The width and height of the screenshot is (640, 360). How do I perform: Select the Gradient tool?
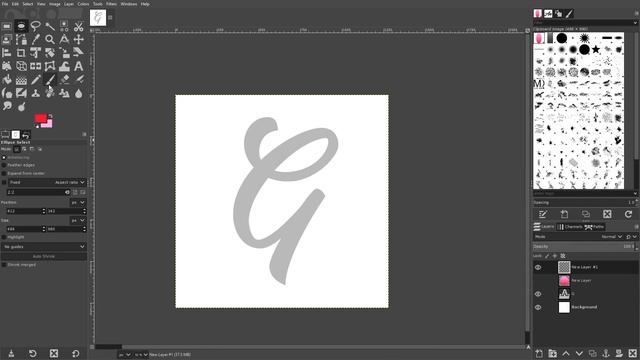pyautogui.click(x=21, y=80)
